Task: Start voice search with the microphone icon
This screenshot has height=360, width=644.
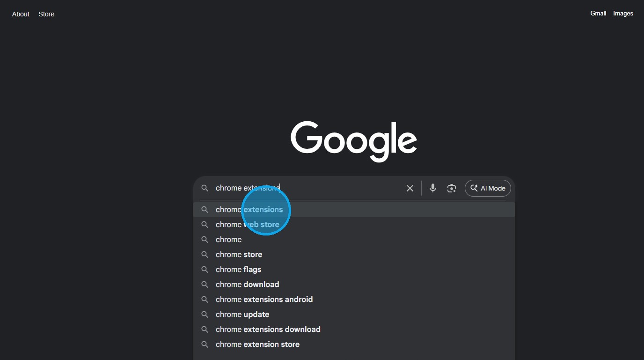Action: coord(433,188)
